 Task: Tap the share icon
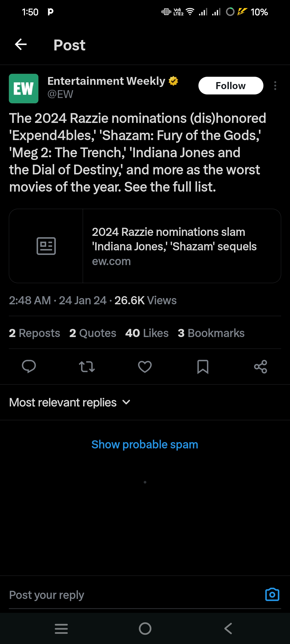[260, 367]
